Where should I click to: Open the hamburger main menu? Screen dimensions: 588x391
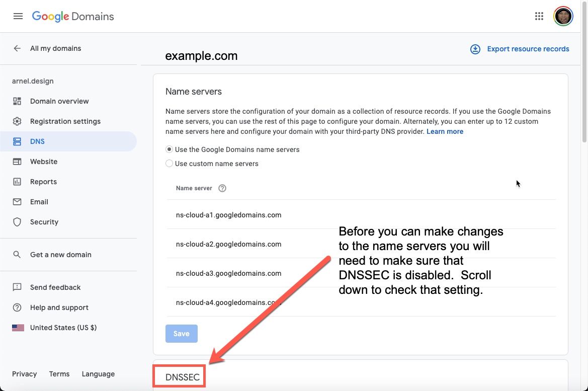18,16
